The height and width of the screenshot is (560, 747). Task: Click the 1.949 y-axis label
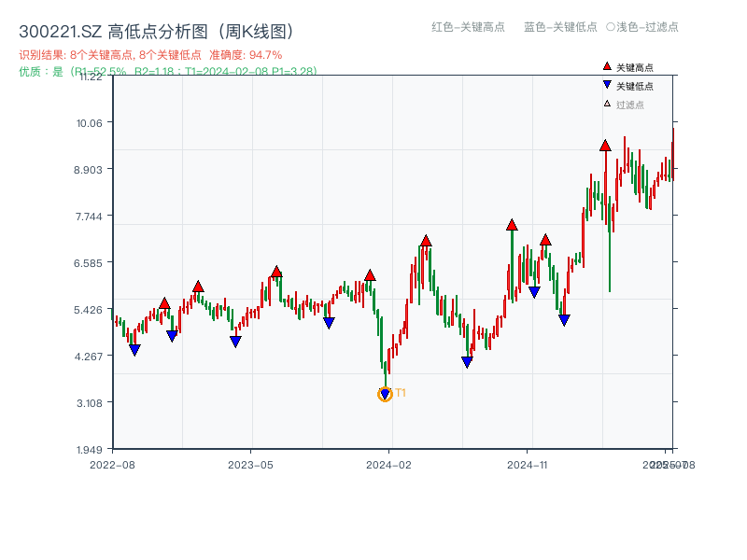point(90,450)
